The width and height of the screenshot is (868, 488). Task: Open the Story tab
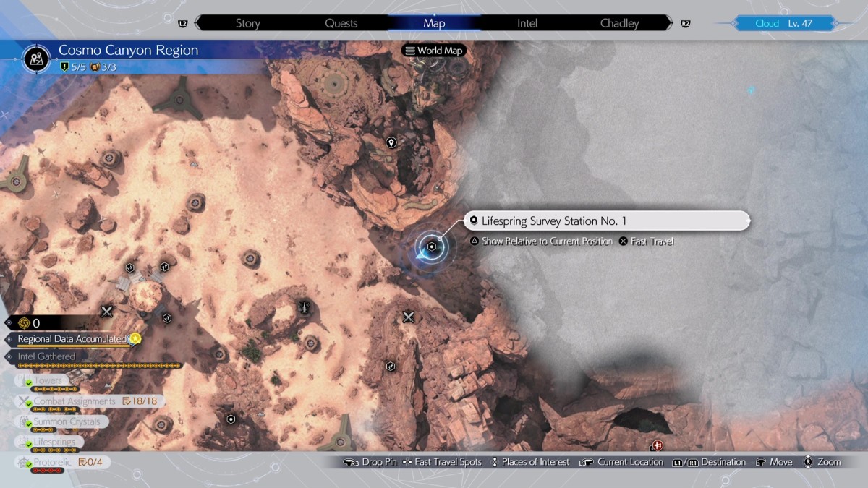[x=247, y=23]
